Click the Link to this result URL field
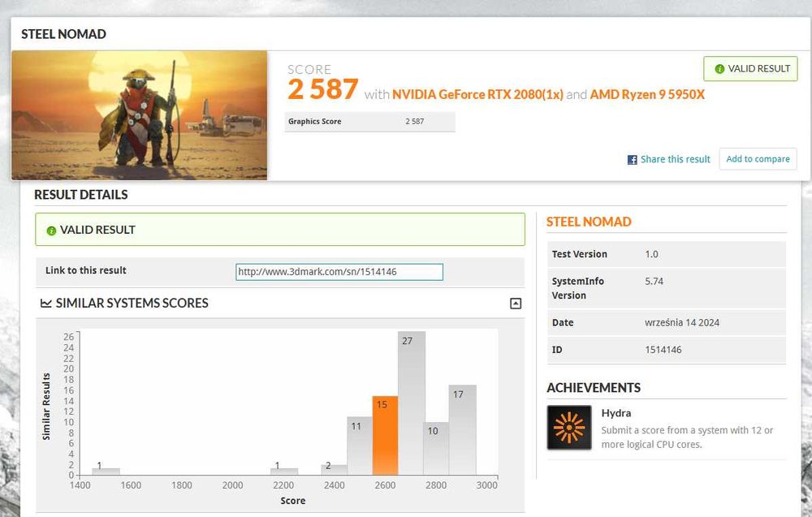This screenshot has width=812, height=517. point(339,272)
